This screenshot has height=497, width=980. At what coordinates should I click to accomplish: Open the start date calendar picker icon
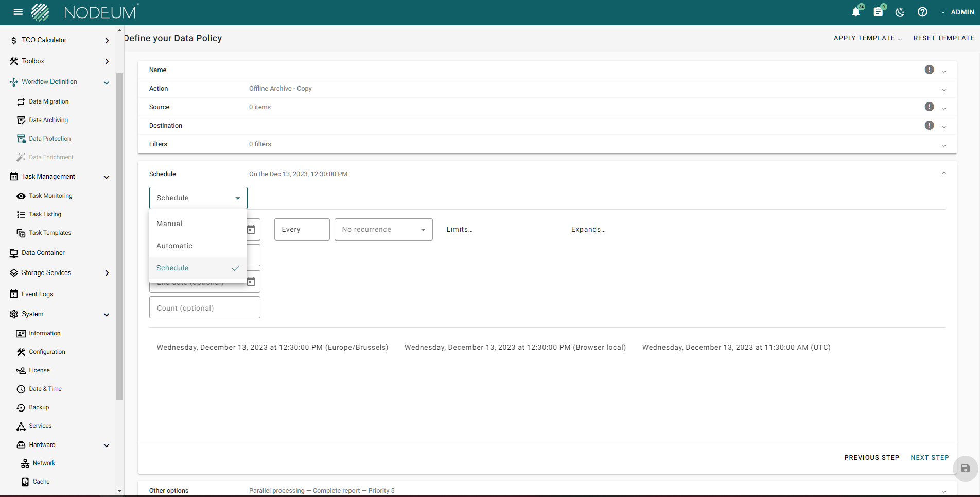point(252,230)
